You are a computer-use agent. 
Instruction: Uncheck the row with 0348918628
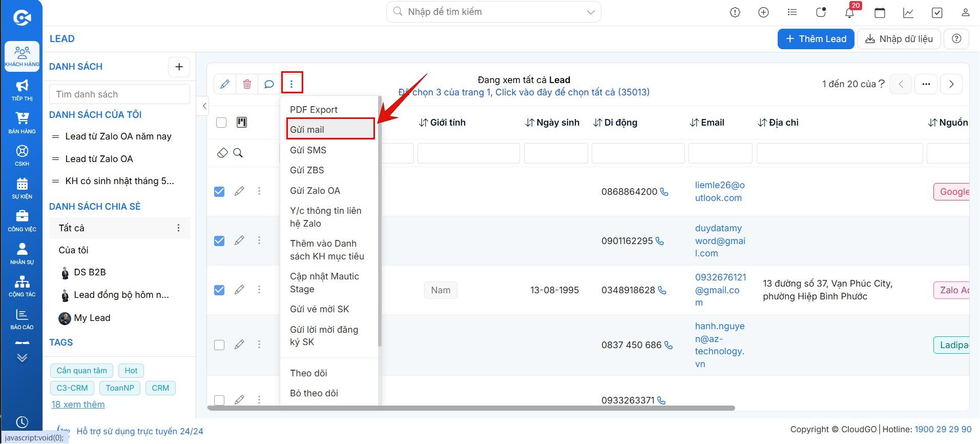219,290
